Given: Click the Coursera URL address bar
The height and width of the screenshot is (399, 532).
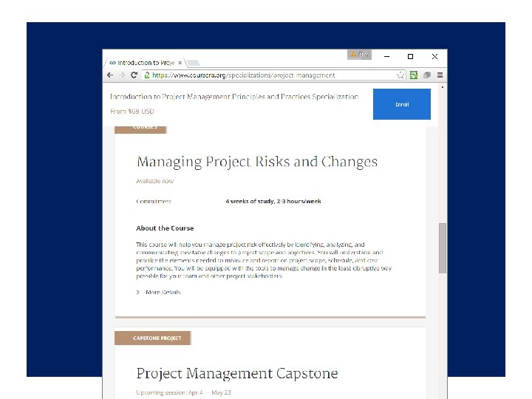Looking at the screenshot, I should [x=273, y=75].
